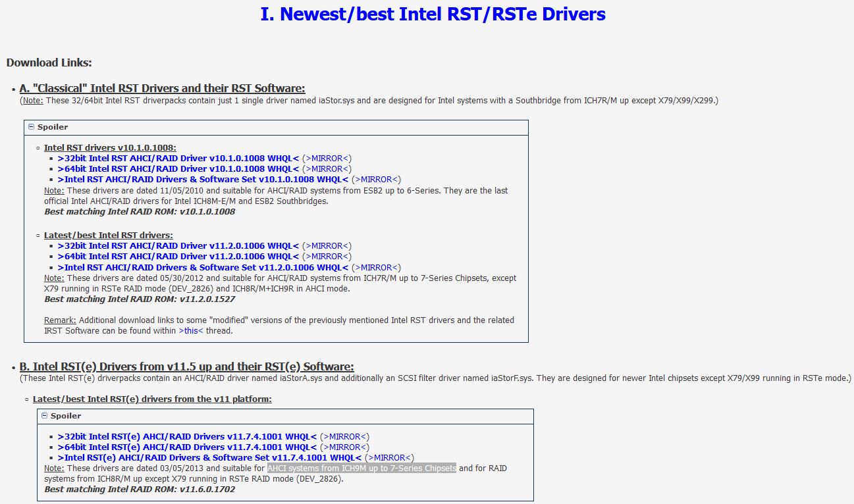Open 32bit Intel RST(e) AHCI/RAID Drivers v11.7.4.1001 link
The height and width of the screenshot is (504, 854).
click(187, 437)
